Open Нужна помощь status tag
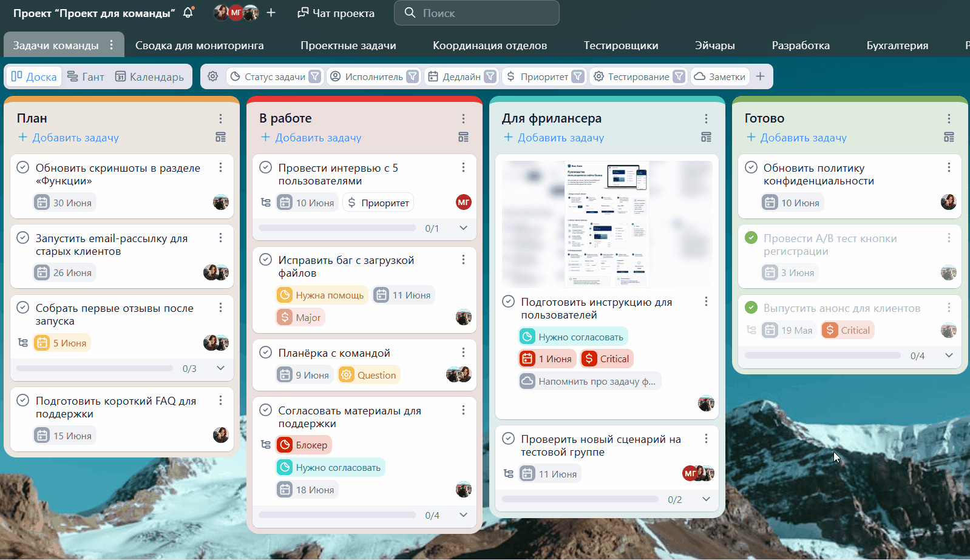The height and width of the screenshot is (560, 970). click(322, 295)
